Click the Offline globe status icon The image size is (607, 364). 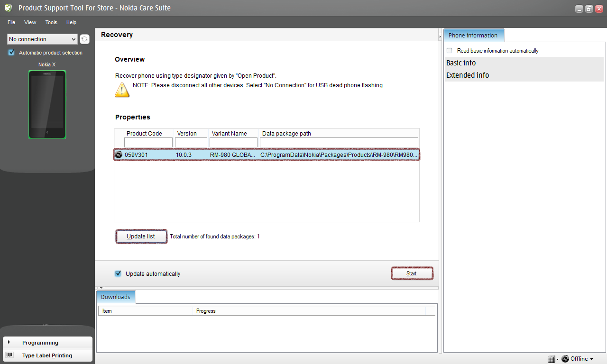pos(565,359)
